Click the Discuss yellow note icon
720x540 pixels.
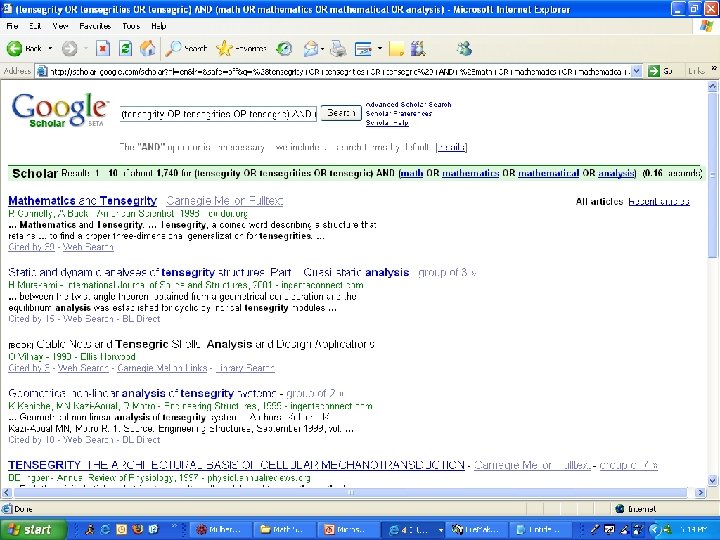pyautogui.click(x=396, y=48)
